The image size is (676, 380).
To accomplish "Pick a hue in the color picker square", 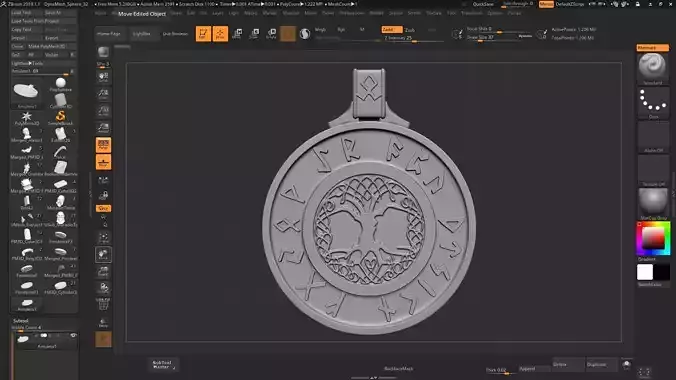I will 653,238.
